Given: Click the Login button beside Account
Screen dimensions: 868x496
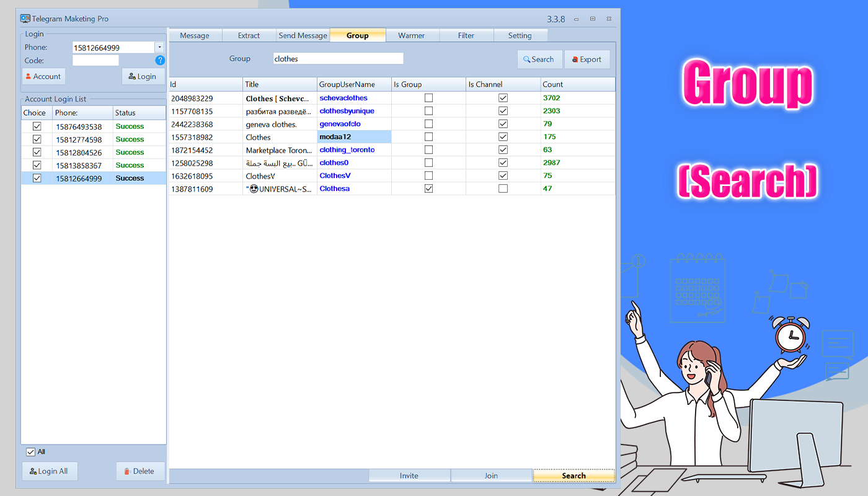Looking at the screenshot, I should 143,76.
